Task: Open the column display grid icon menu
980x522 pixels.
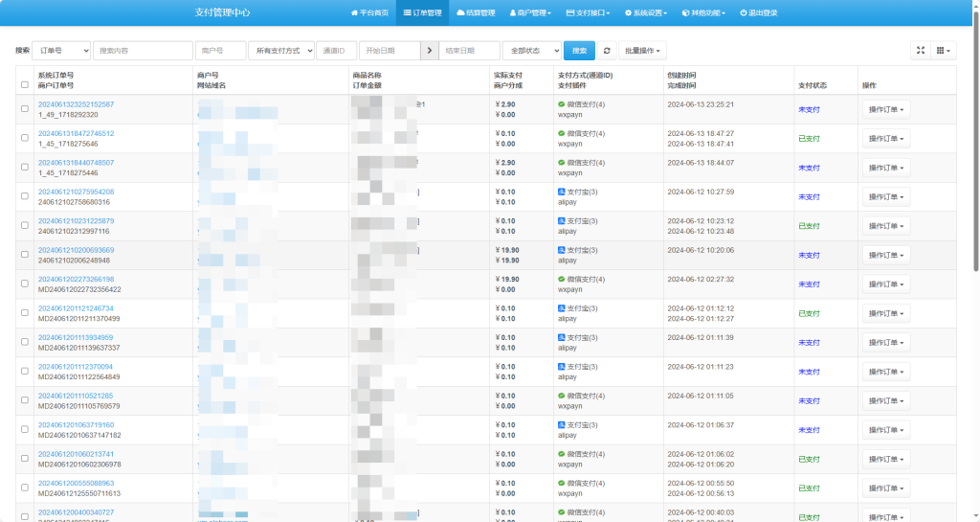Action: tap(944, 51)
